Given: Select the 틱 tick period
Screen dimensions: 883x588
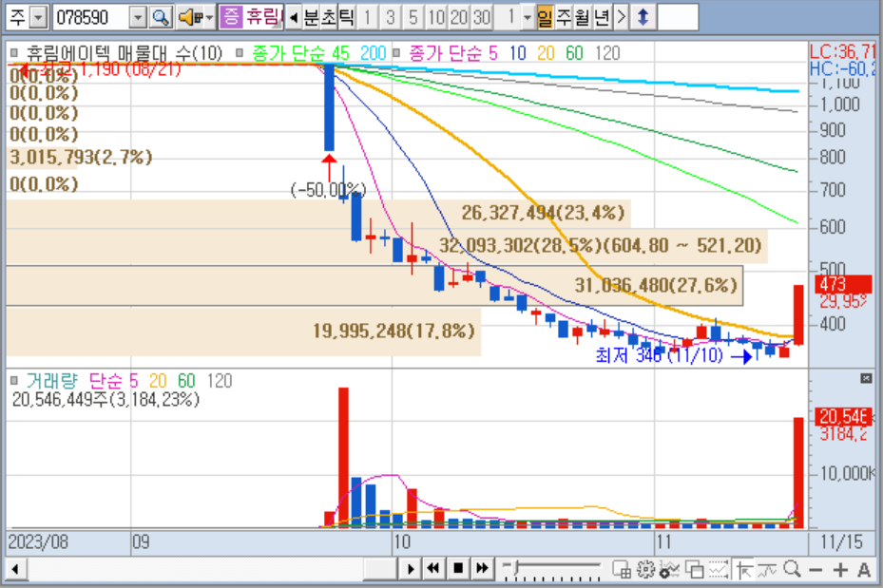Looking at the screenshot, I should click(346, 17).
